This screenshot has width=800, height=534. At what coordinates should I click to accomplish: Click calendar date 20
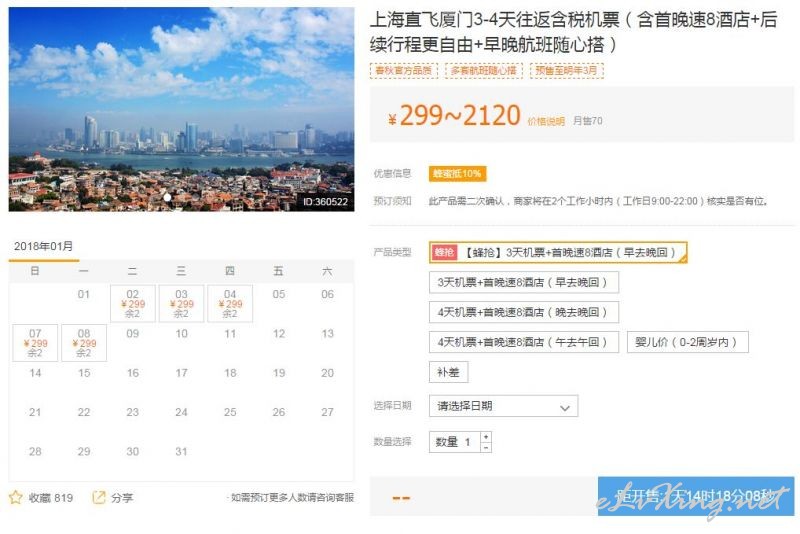(x=328, y=373)
